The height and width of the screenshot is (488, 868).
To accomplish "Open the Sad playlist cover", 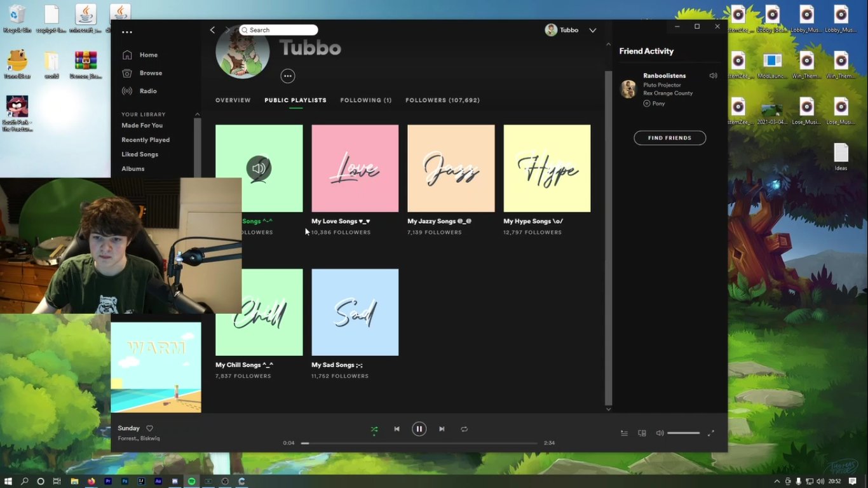I will (x=355, y=312).
